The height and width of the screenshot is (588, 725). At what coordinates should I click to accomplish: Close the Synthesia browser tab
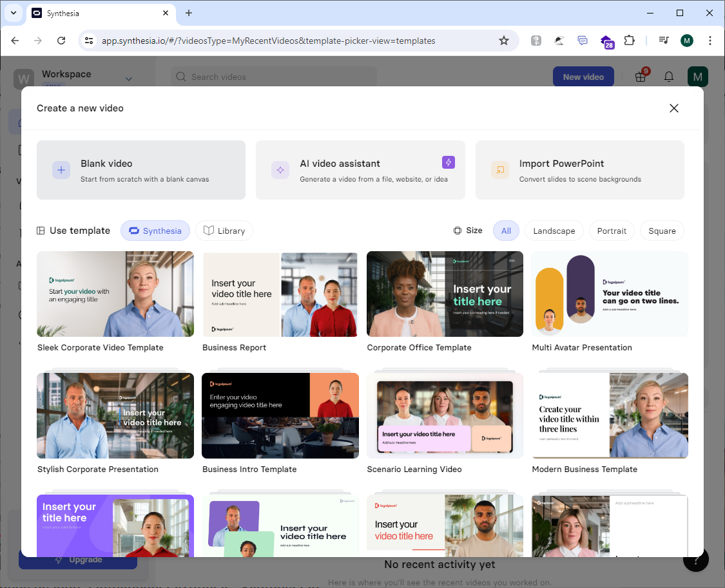point(166,13)
